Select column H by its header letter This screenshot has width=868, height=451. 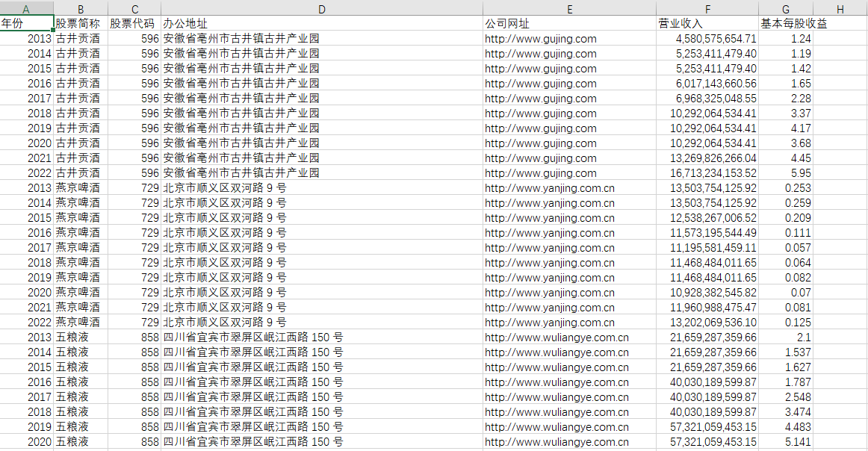(840, 8)
